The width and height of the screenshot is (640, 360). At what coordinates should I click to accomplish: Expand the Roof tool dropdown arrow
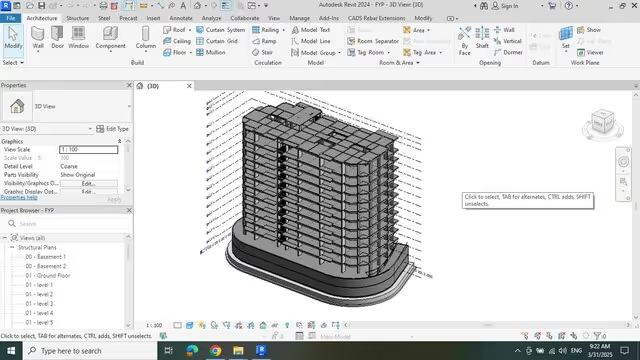pyautogui.click(x=190, y=30)
